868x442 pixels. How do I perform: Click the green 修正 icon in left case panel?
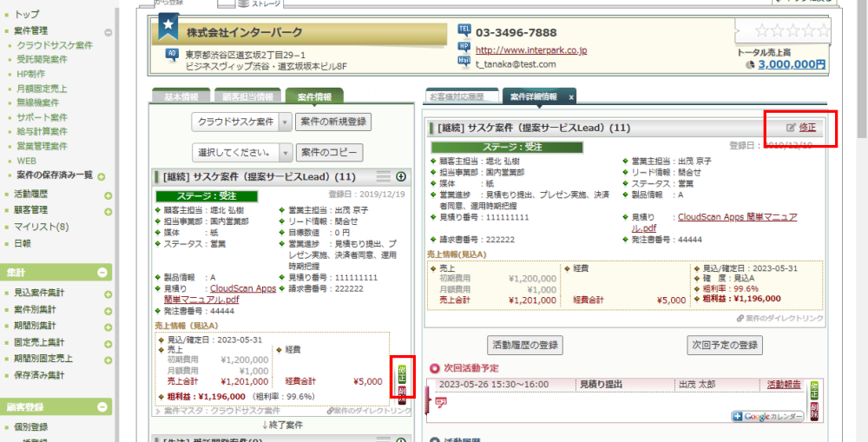(401, 373)
